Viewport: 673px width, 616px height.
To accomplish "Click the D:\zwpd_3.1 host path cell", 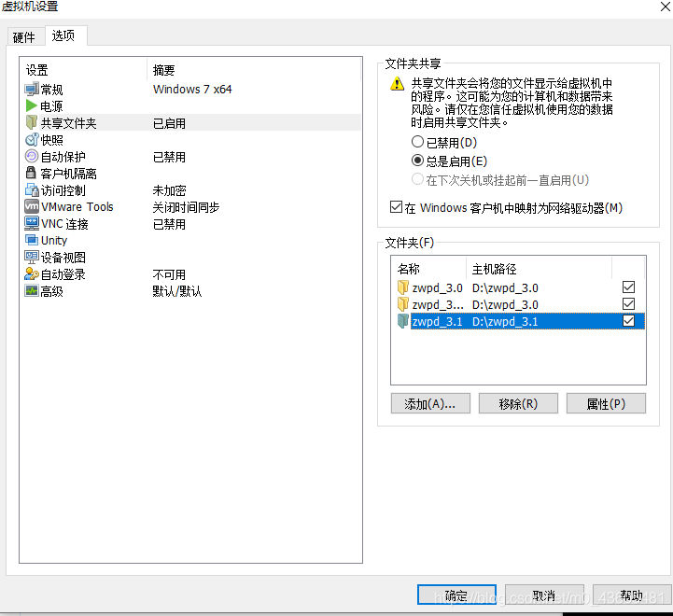I will (505, 321).
